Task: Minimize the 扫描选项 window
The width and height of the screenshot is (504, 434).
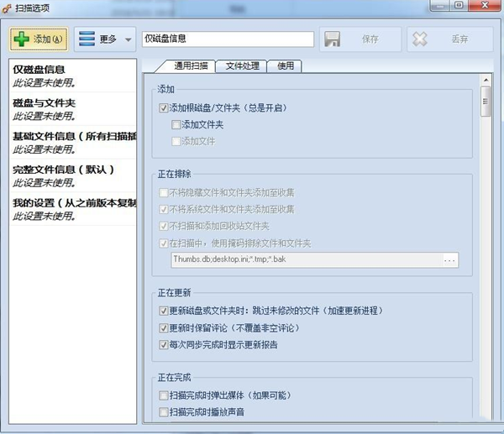Action: (441, 6)
